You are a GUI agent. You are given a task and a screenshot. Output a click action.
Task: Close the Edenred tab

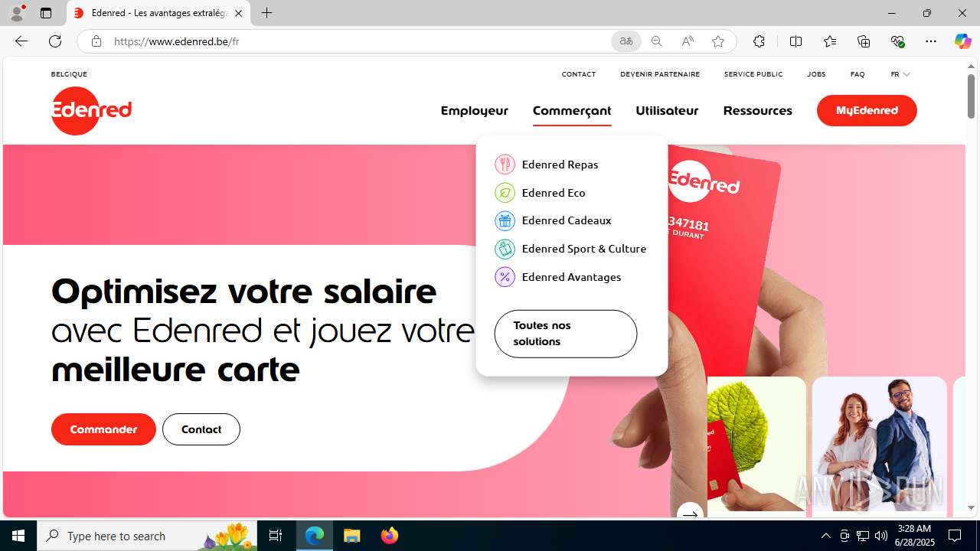tap(238, 13)
